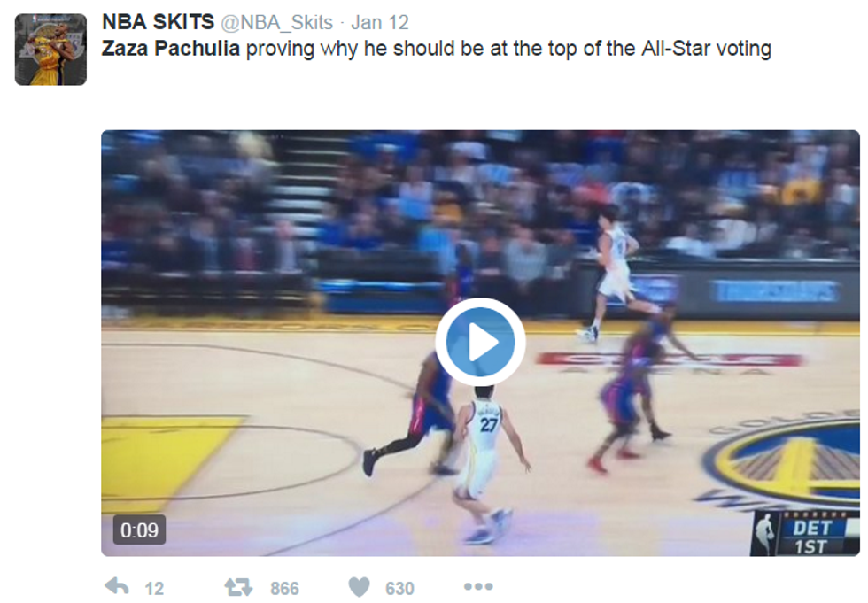The image size is (868, 603).
Task: Click the bold Zaza Pachulia text
Action: [x=170, y=49]
